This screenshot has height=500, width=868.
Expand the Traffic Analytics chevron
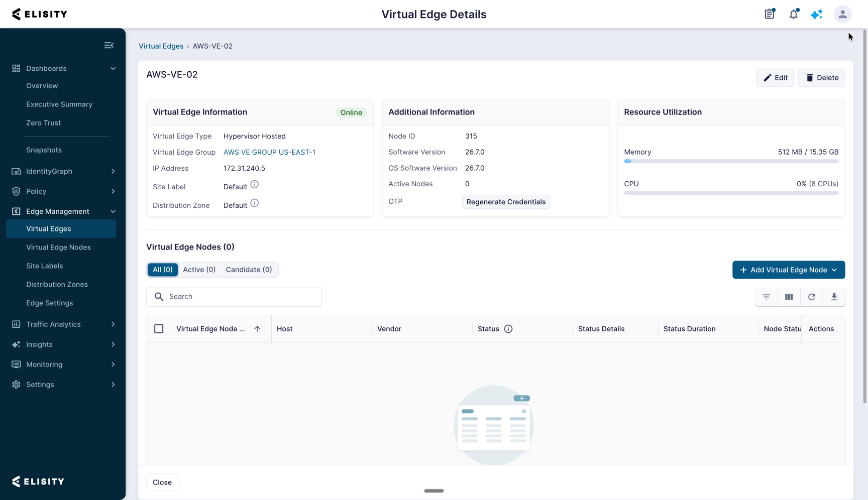click(x=113, y=324)
